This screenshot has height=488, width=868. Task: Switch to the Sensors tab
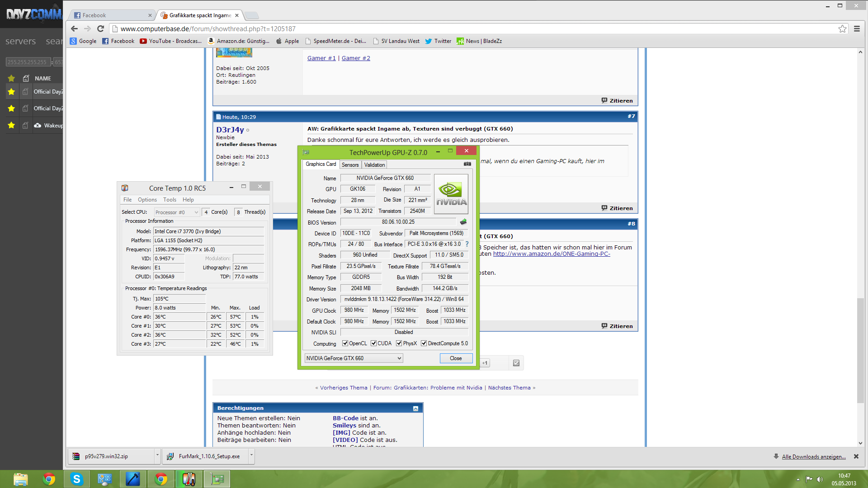click(350, 165)
